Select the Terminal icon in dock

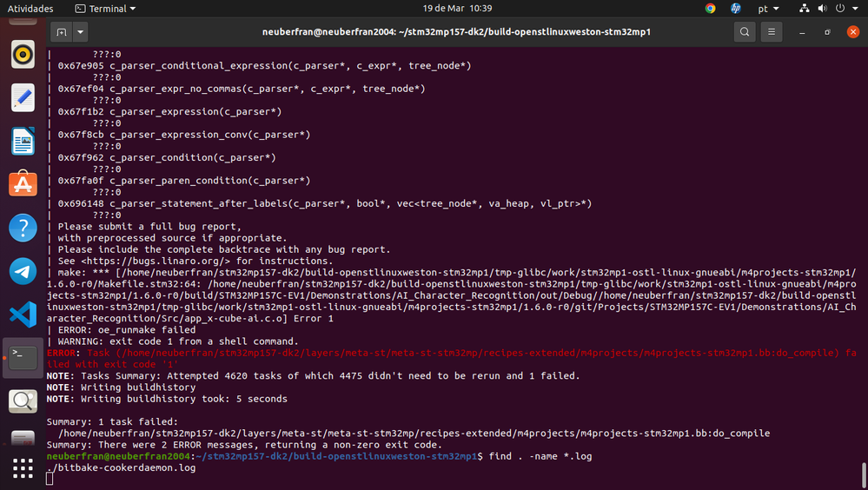click(23, 358)
